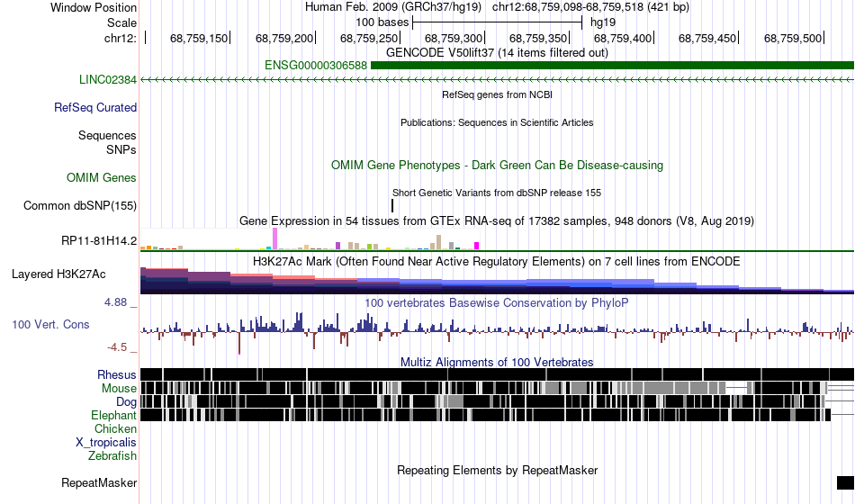This screenshot has height=504, width=855.
Task: Click the Mouse alignment row label
Action: coord(119,389)
